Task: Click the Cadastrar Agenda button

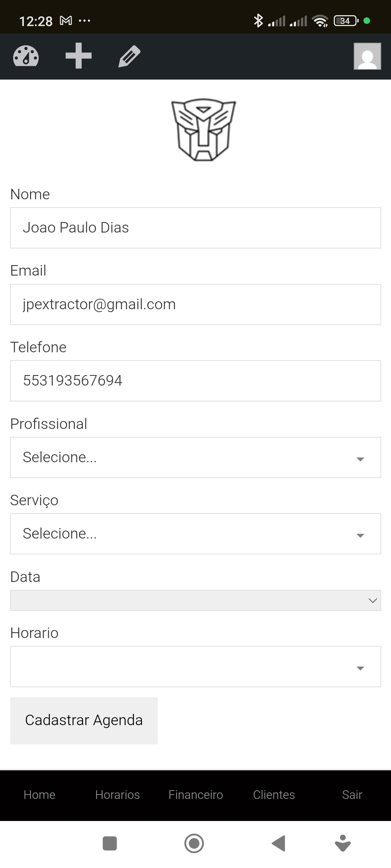Action: pos(84,720)
